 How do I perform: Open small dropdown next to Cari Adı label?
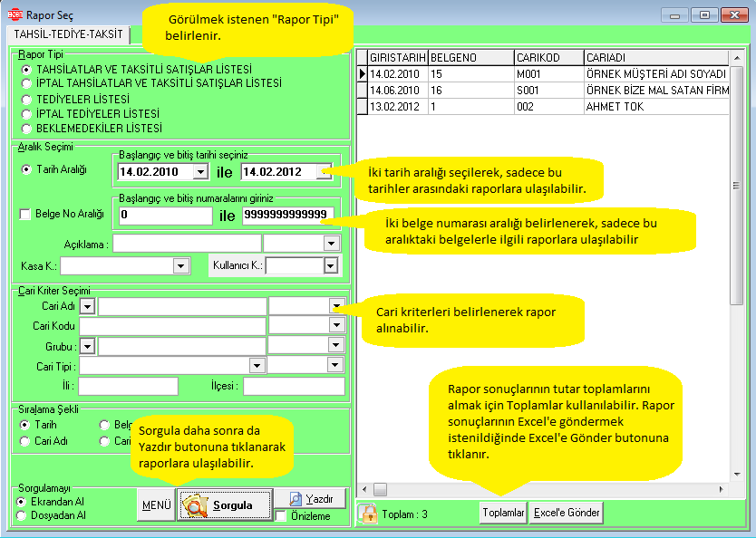[x=87, y=306]
